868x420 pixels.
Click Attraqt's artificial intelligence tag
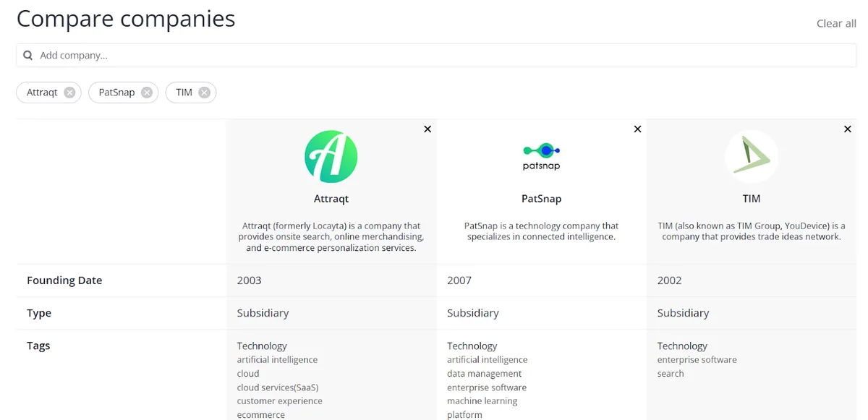[x=277, y=359]
